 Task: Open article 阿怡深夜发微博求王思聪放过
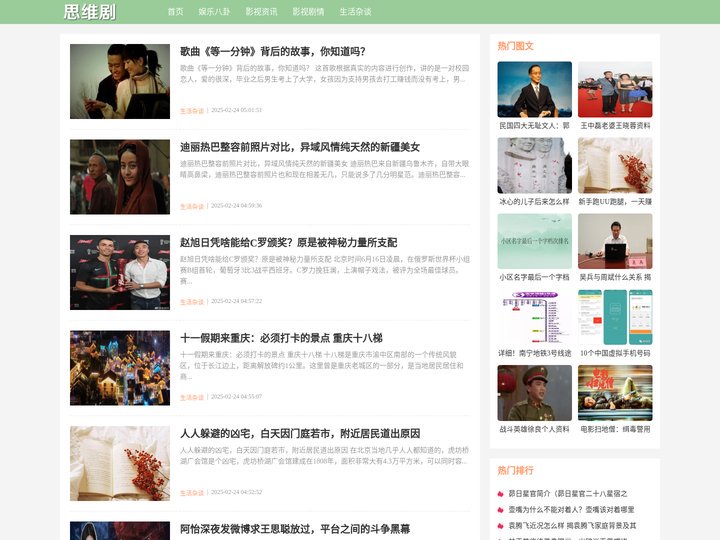(x=295, y=529)
